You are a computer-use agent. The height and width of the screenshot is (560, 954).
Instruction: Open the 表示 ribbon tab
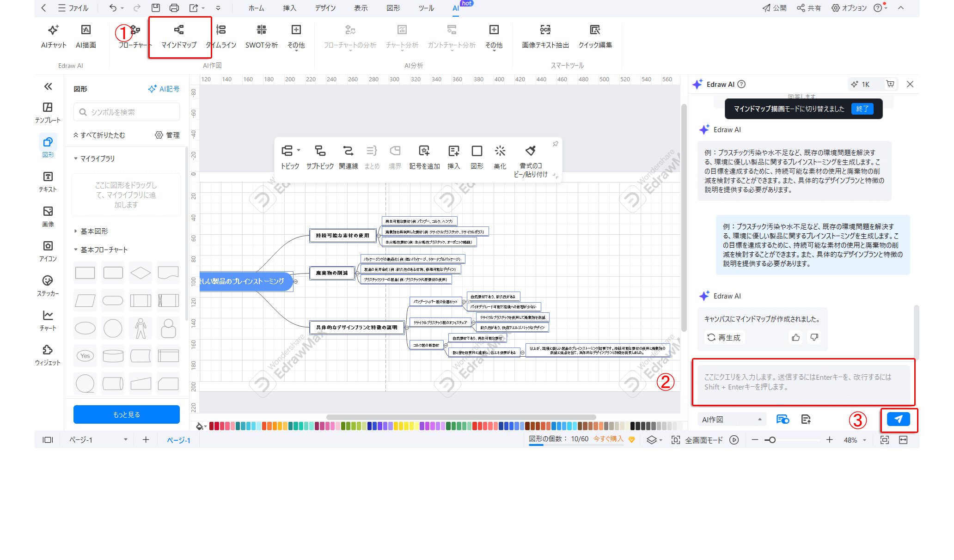coord(361,8)
